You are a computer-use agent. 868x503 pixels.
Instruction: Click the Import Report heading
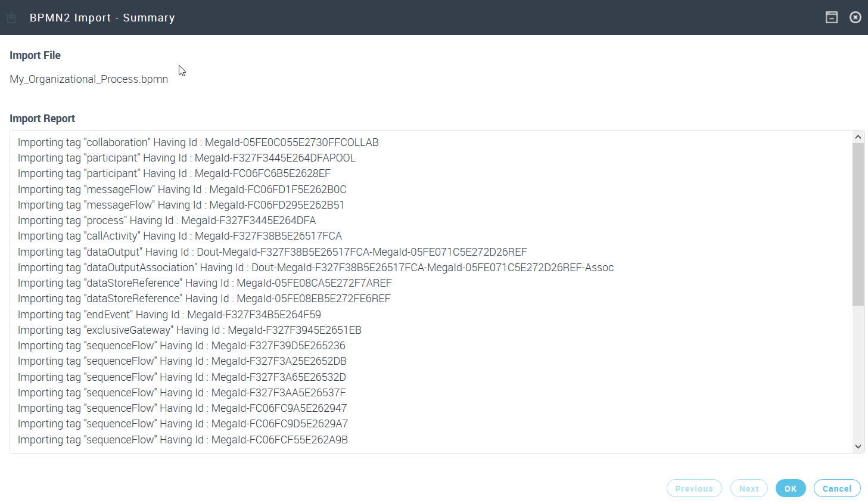coord(42,119)
